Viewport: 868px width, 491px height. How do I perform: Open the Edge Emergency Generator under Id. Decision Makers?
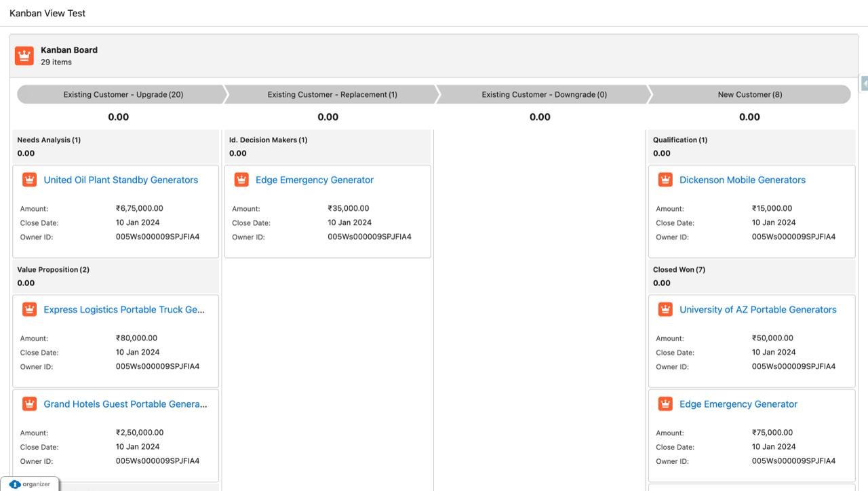pyautogui.click(x=314, y=180)
